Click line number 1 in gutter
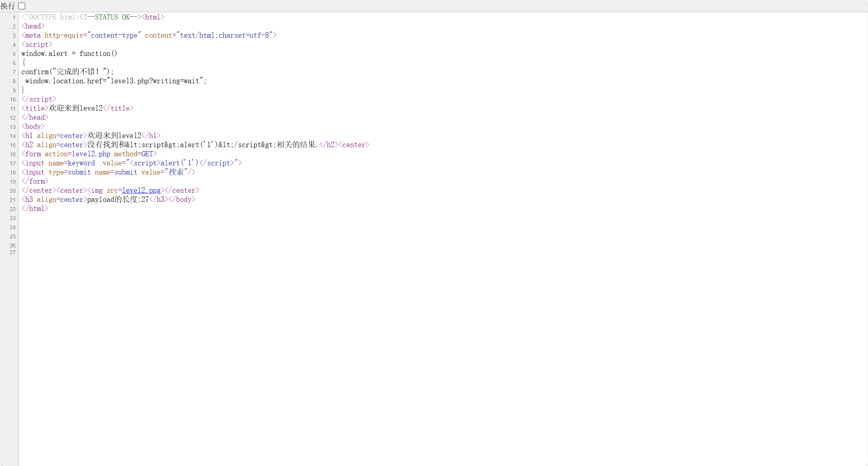 (14, 17)
